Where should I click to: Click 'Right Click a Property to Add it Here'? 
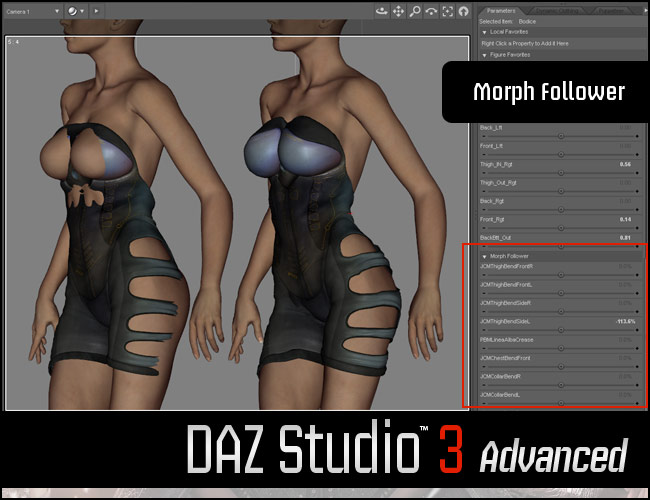pyautogui.click(x=525, y=44)
